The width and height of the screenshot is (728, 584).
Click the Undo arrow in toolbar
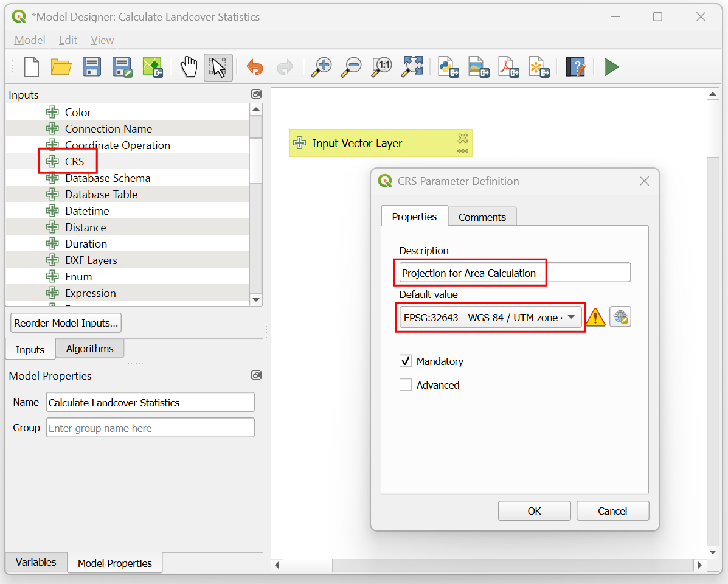255,67
